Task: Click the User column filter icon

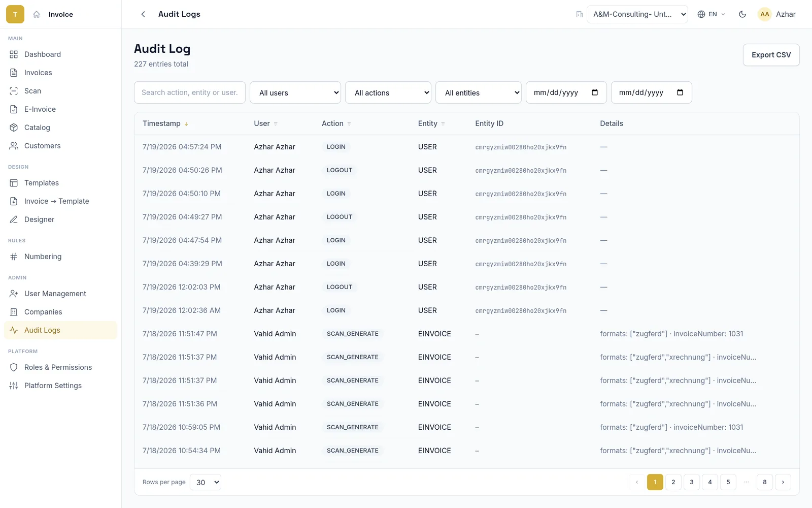Action: point(276,124)
